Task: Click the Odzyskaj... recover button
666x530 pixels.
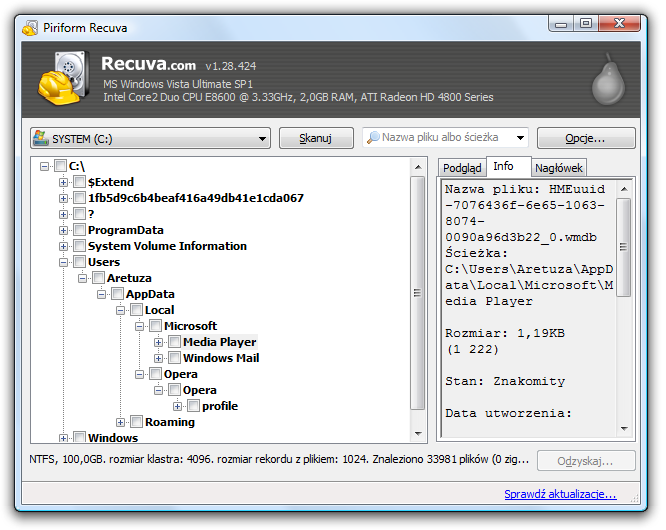Action: 586,461
